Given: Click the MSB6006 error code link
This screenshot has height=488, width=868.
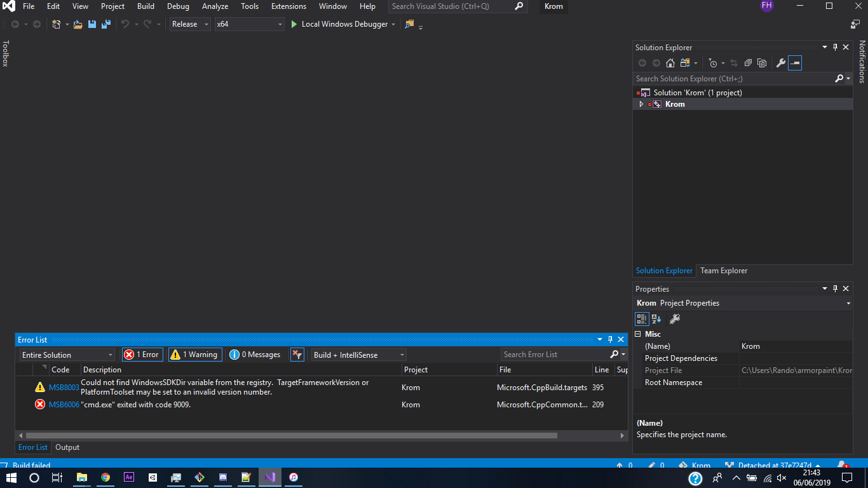Looking at the screenshot, I should (x=63, y=404).
